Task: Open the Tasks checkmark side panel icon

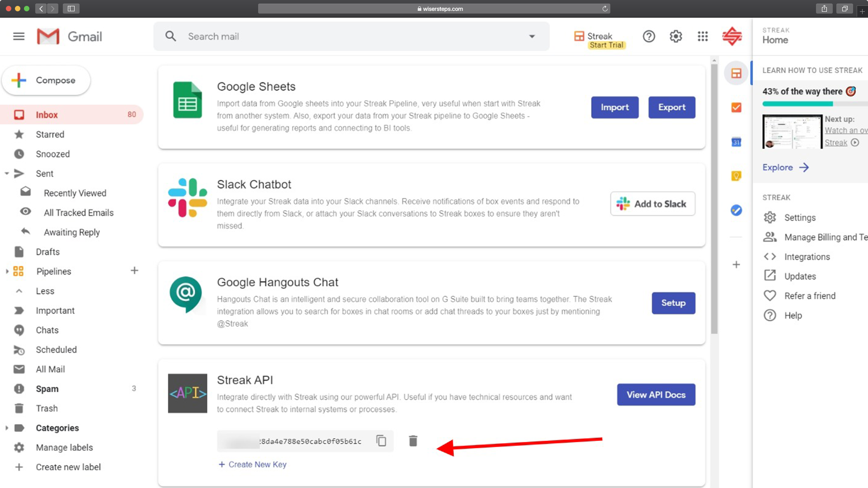Action: click(x=736, y=108)
